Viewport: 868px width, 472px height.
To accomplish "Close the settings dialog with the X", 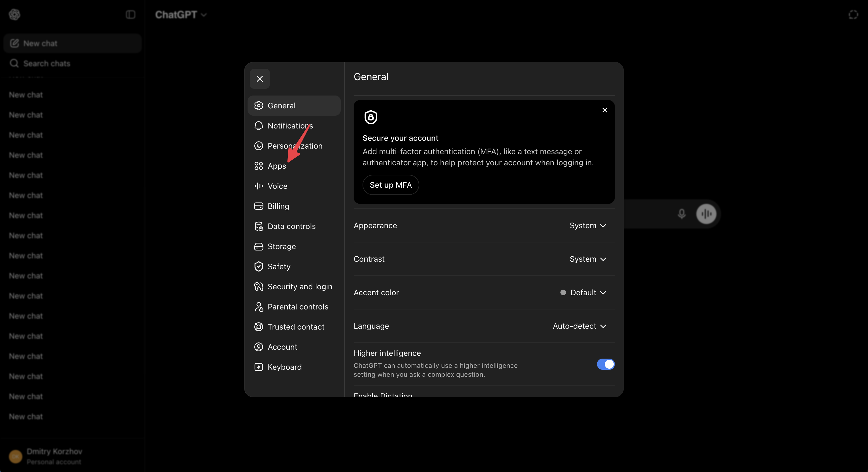I will point(260,78).
